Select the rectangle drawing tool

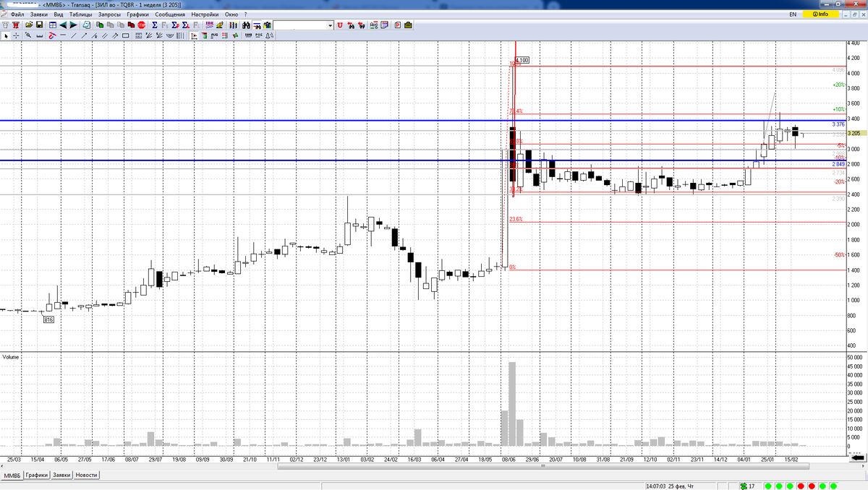[126, 35]
